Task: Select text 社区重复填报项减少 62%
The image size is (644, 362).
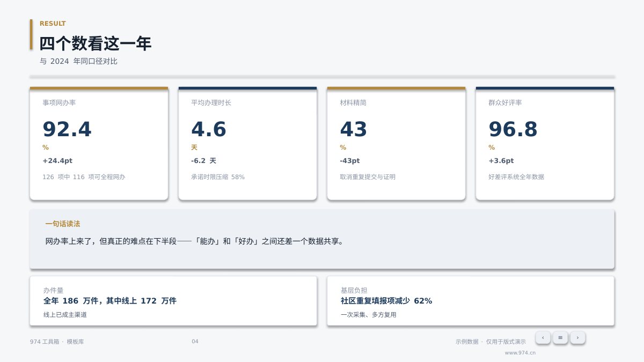Action: (386, 301)
